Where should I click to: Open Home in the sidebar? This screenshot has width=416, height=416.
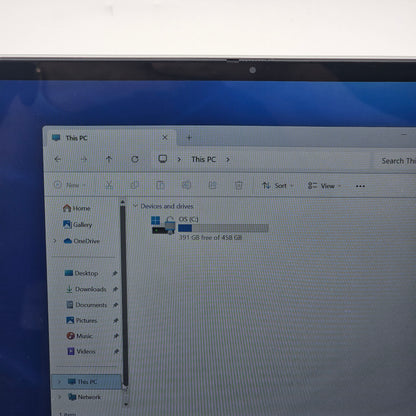pos(77,208)
